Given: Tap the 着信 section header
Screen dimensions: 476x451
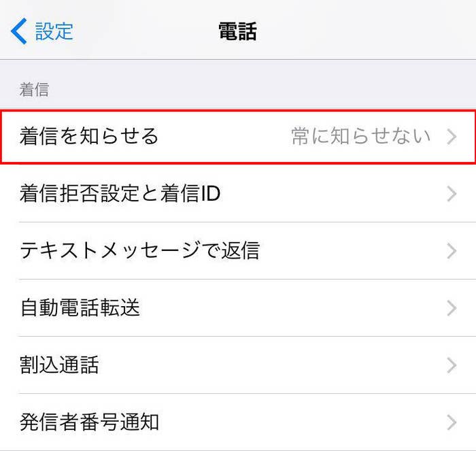Looking at the screenshot, I should coord(34,90).
